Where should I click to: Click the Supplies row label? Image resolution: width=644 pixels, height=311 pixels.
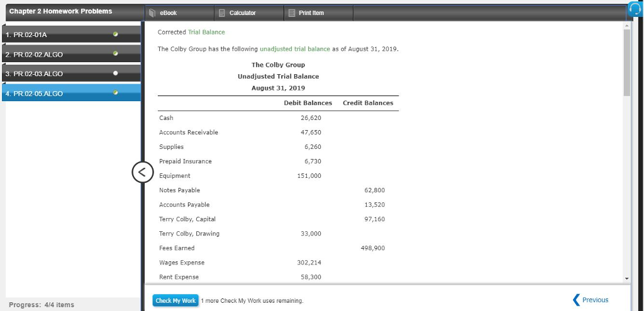(x=172, y=147)
